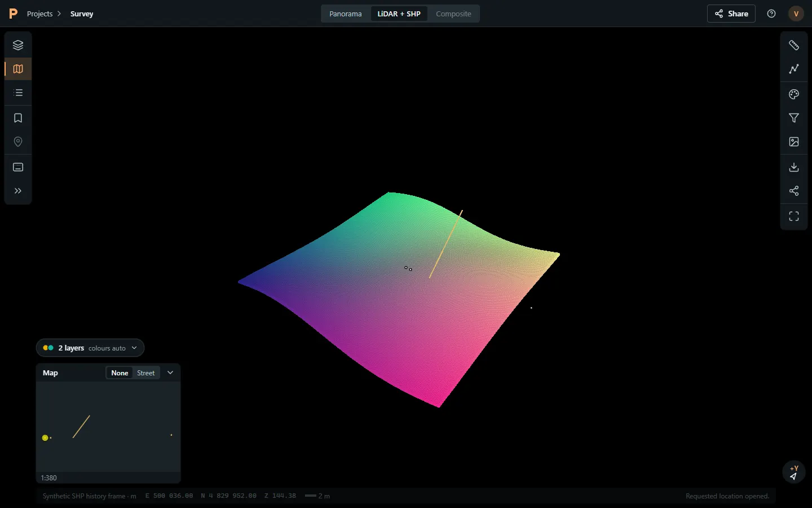
Task: Open bookmarks from the left sidebar
Action: coord(18,118)
